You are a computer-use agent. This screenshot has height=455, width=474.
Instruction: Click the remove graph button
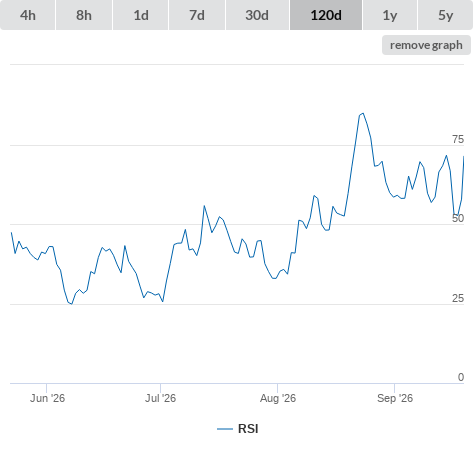click(x=426, y=45)
